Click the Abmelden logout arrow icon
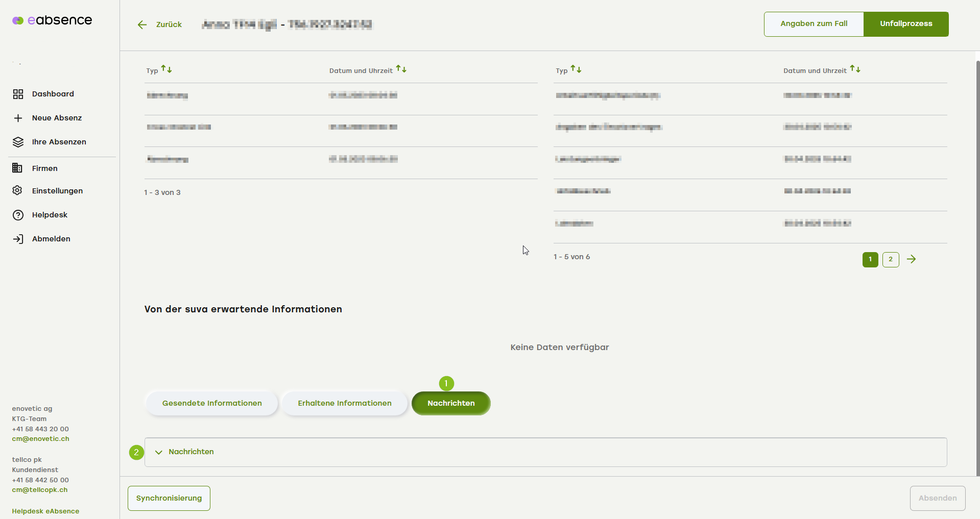 18,239
